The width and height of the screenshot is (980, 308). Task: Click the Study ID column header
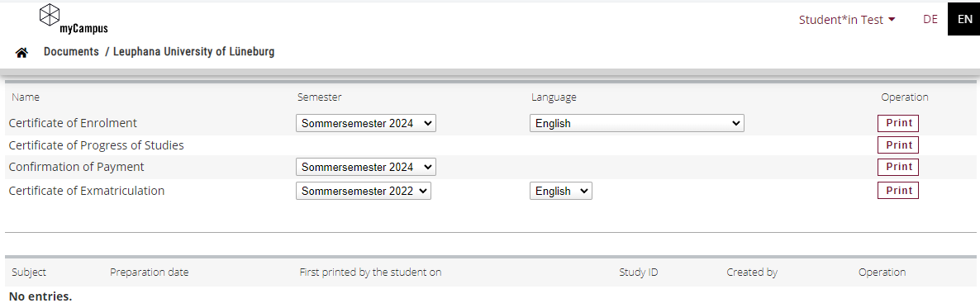[x=638, y=272]
